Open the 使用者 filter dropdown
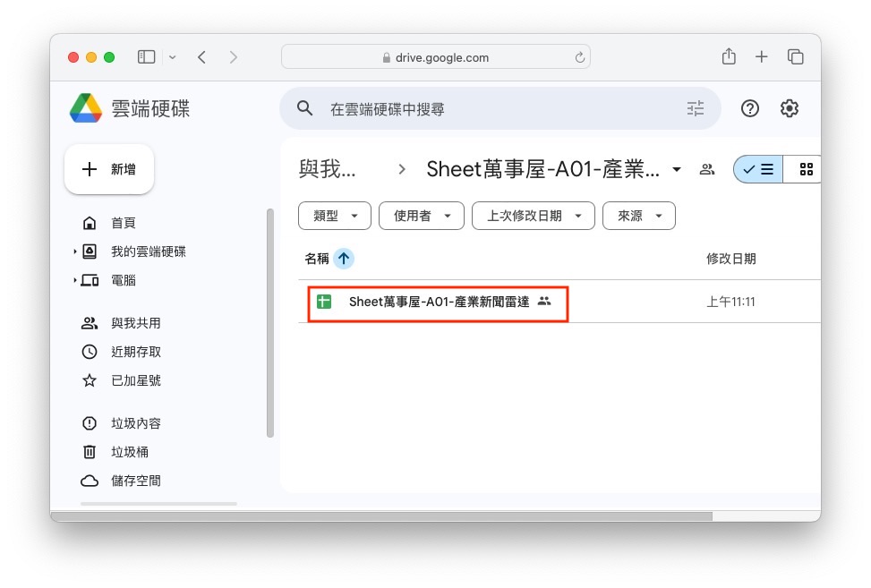Viewport: 871px width, 588px height. 421,216
